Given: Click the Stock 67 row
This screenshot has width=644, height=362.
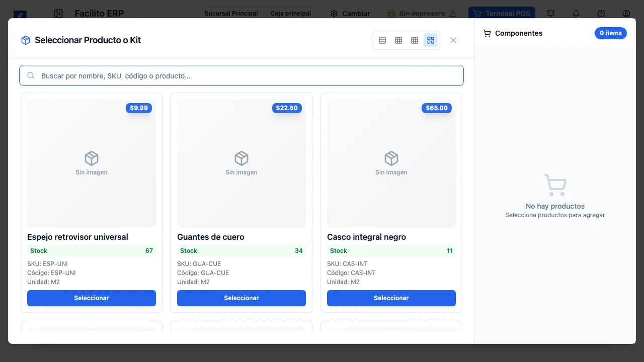Looking at the screenshot, I should 92,251.
